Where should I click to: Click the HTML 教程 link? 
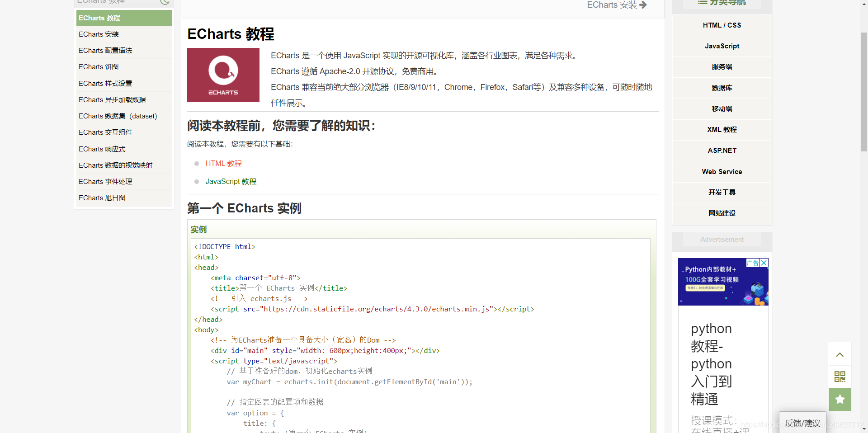tap(224, 164)
